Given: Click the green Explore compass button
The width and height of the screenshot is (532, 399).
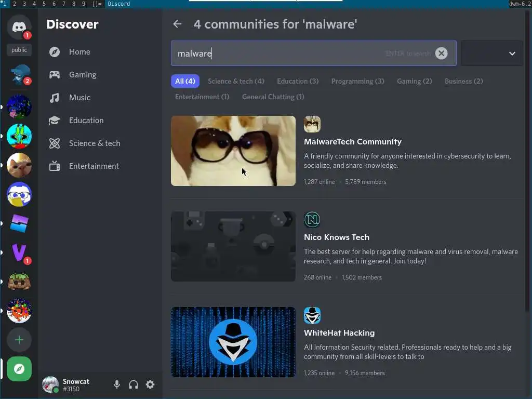Looking at the screenshot, I should point(19,369).
